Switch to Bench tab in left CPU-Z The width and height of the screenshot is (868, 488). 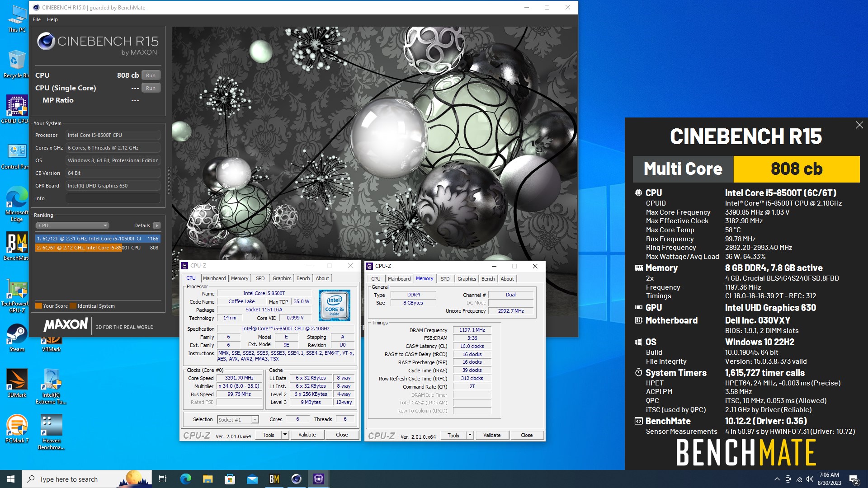(x=303, y=278)
